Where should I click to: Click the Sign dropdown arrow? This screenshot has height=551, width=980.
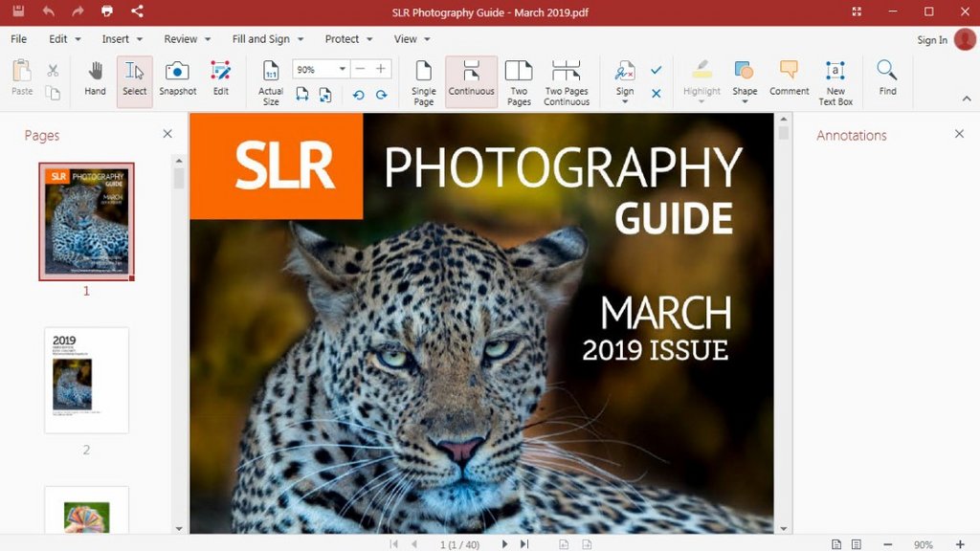coord(624,101)
